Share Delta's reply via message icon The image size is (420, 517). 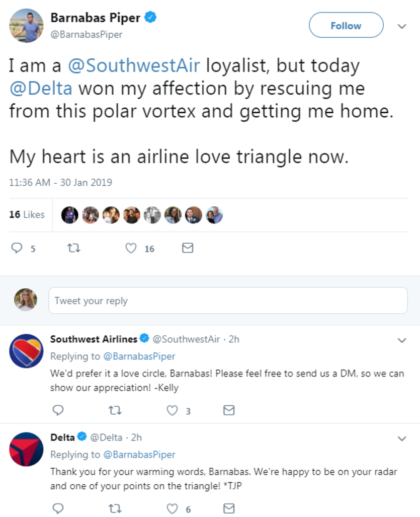point(229,508)
